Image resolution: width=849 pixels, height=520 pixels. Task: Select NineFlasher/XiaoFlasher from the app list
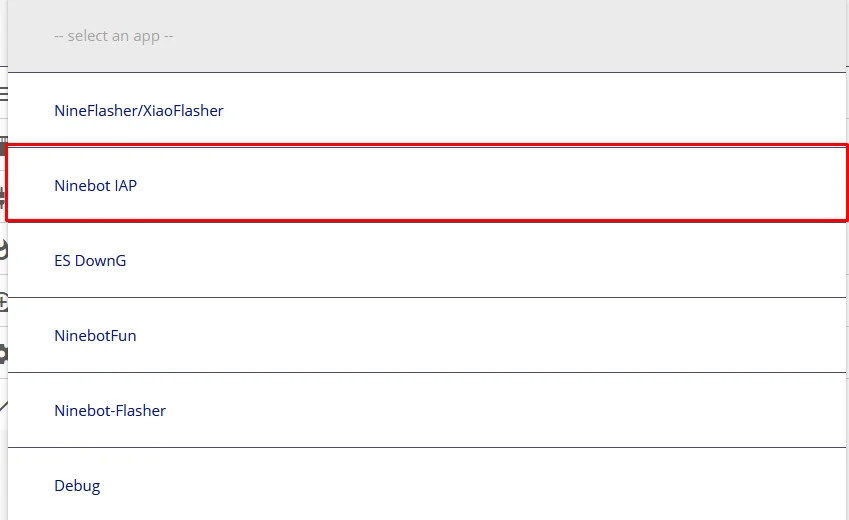tap(427, 110)
